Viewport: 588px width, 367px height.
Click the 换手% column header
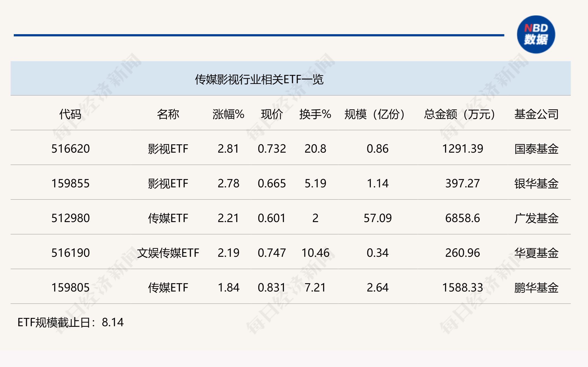point(315,114)
